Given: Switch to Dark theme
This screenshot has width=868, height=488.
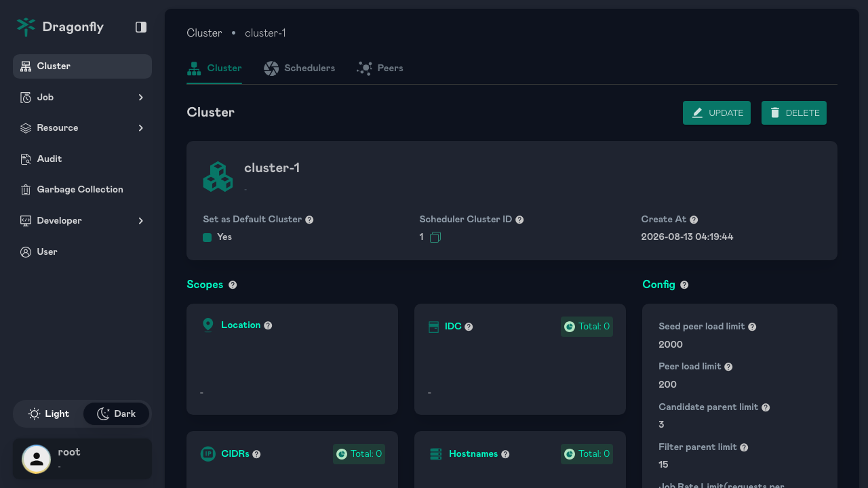Looking at the screenshot, I should (x=116, y=414).
